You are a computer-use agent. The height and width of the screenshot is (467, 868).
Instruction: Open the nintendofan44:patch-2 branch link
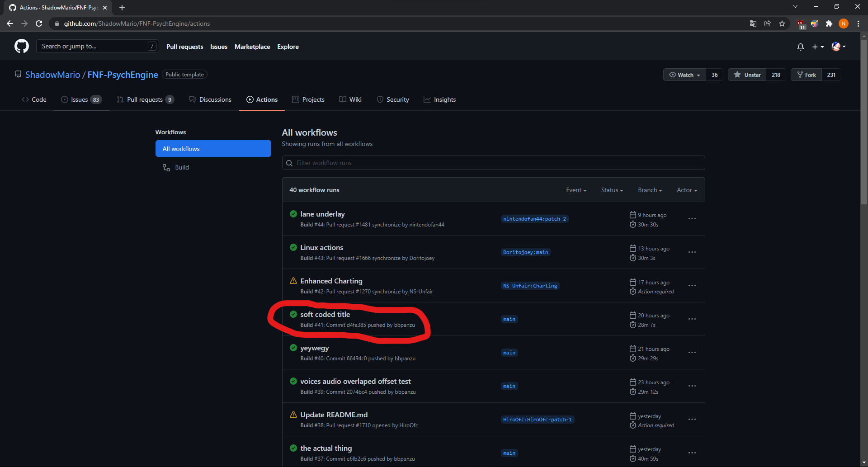pos(534,219)
